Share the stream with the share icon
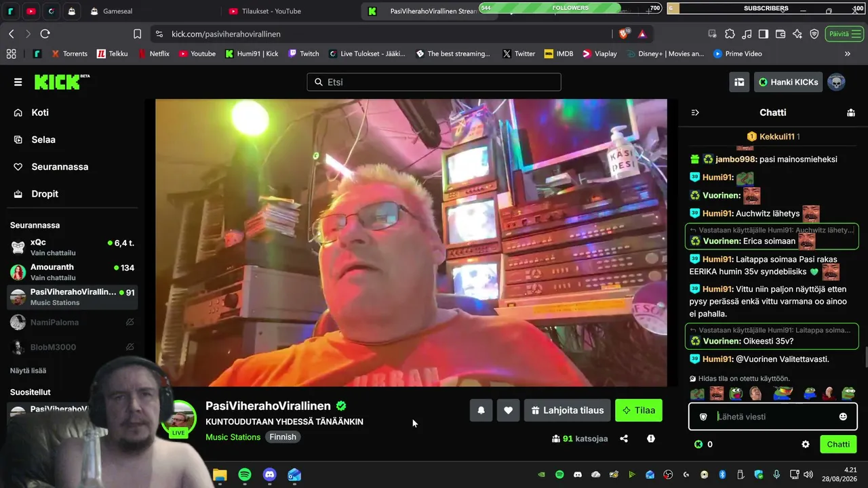The image size is (868, 488). point(624,439)
